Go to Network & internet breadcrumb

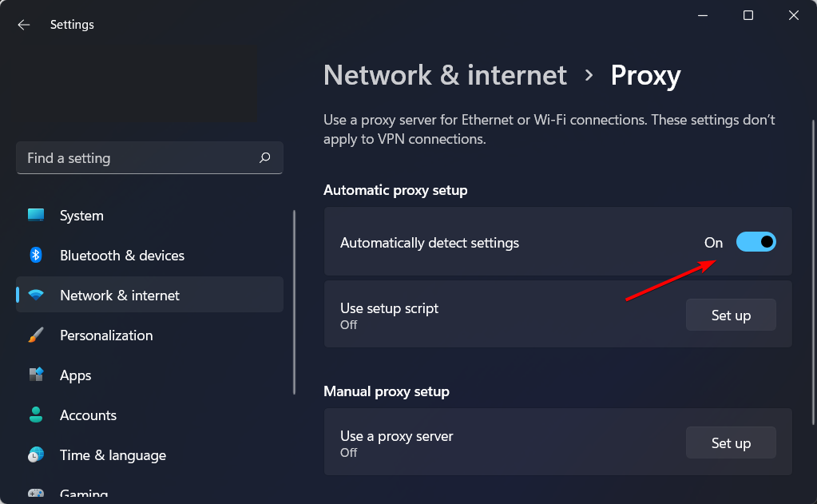point(445,76)
